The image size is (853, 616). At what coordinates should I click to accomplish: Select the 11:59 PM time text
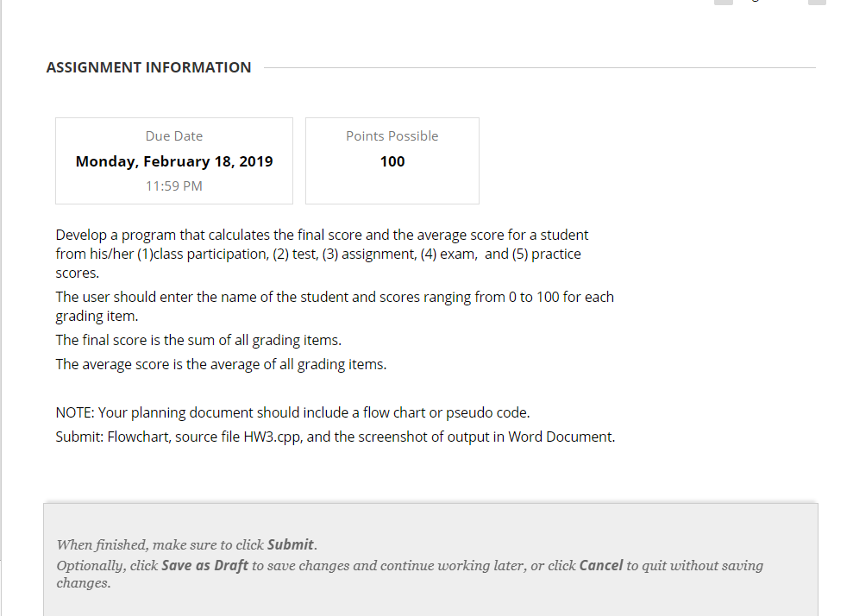173,185
